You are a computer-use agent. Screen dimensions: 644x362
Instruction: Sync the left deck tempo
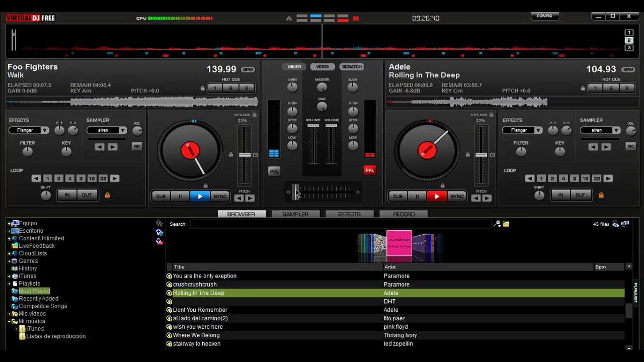220,196
